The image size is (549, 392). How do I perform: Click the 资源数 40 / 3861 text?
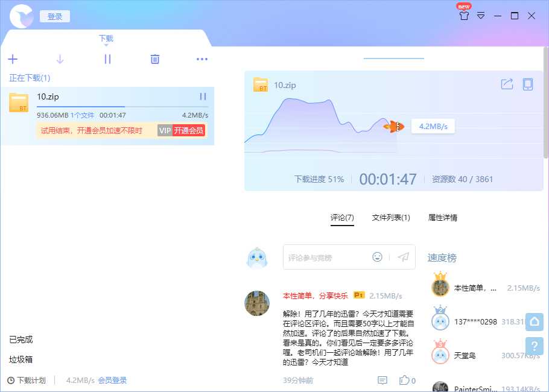(x=462, y=179)
